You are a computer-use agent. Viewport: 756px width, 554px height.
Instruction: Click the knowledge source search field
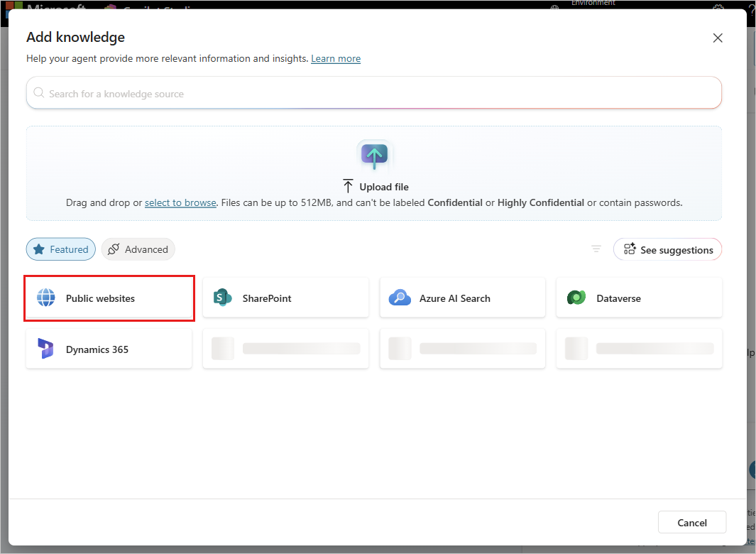pos(373,92)
